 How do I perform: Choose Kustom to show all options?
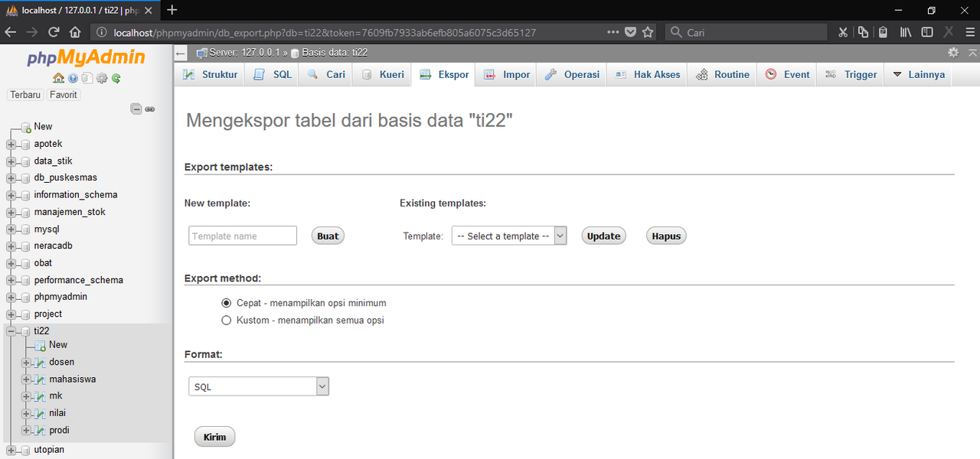226,320
